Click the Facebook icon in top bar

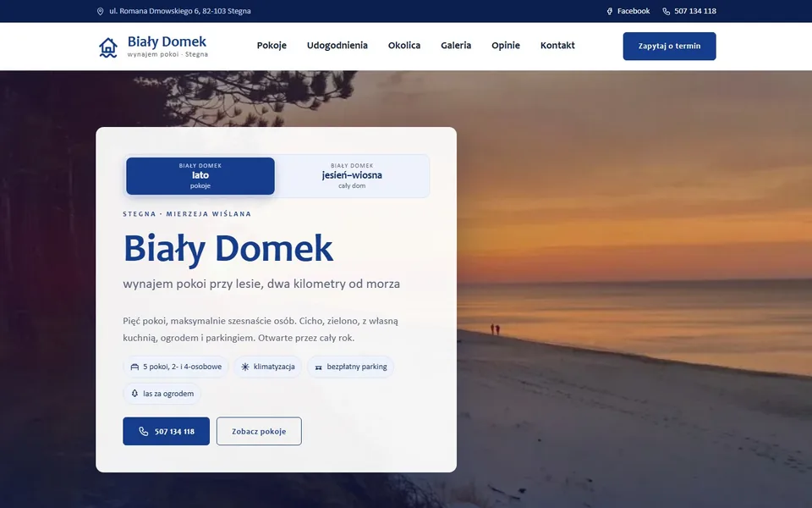[610, 11]
